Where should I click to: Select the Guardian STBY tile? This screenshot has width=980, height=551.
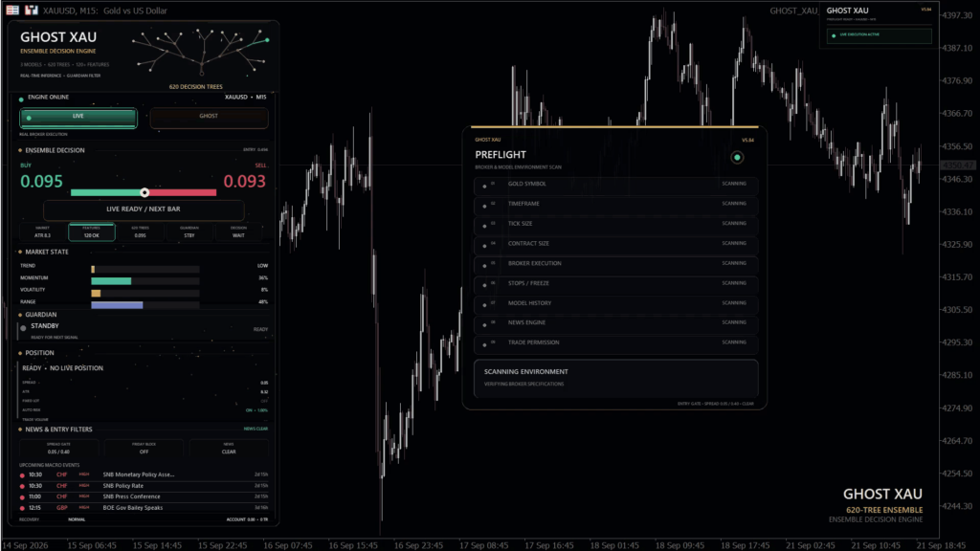[189, 231]
